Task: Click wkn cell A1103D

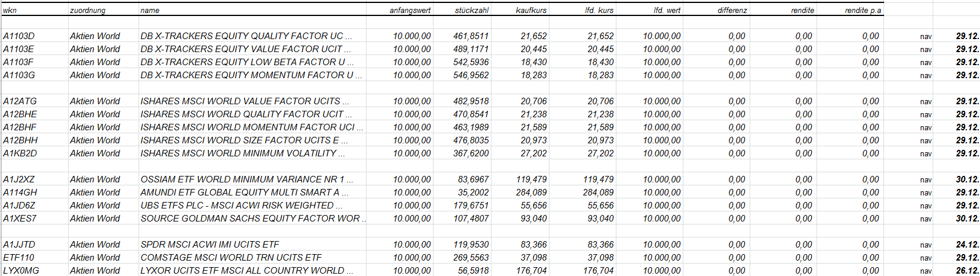Action: 19,36
